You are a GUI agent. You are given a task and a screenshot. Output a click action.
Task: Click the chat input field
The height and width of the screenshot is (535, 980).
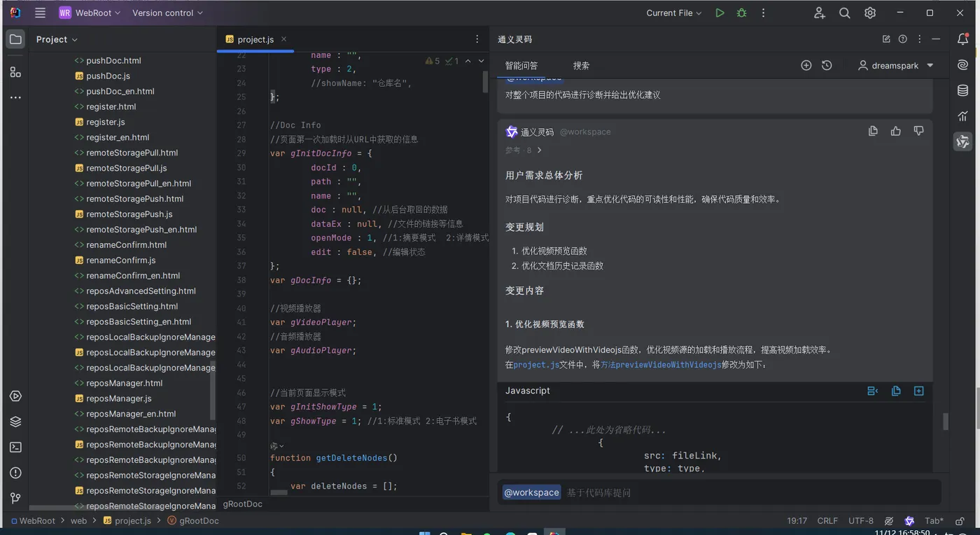click(719, 492)
